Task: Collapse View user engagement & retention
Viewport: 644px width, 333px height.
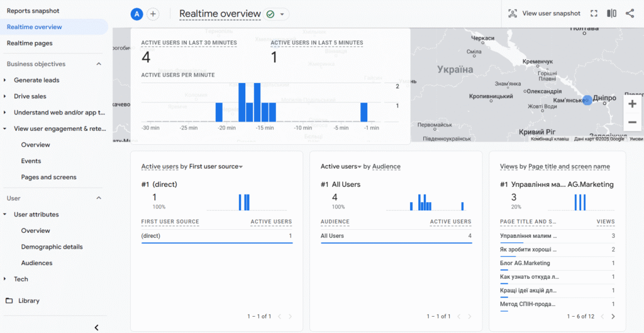Action: point(5,128)
